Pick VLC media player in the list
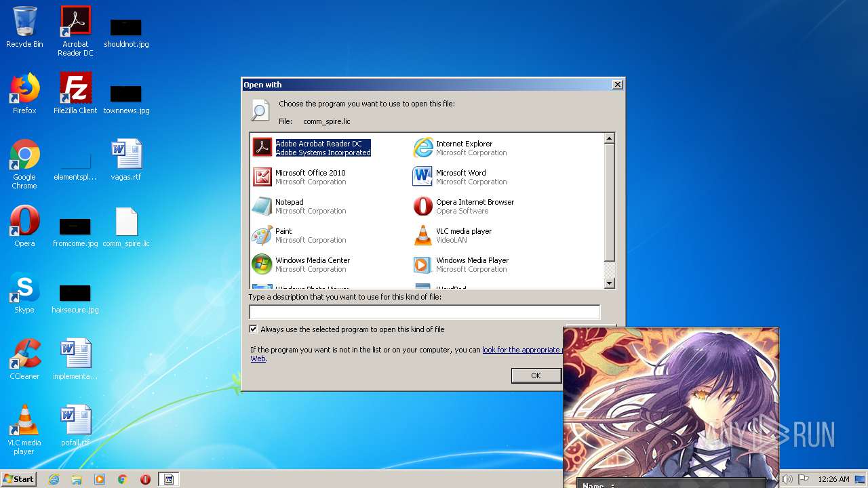Viewport: 868px width, 488px height. click(452, 235)
